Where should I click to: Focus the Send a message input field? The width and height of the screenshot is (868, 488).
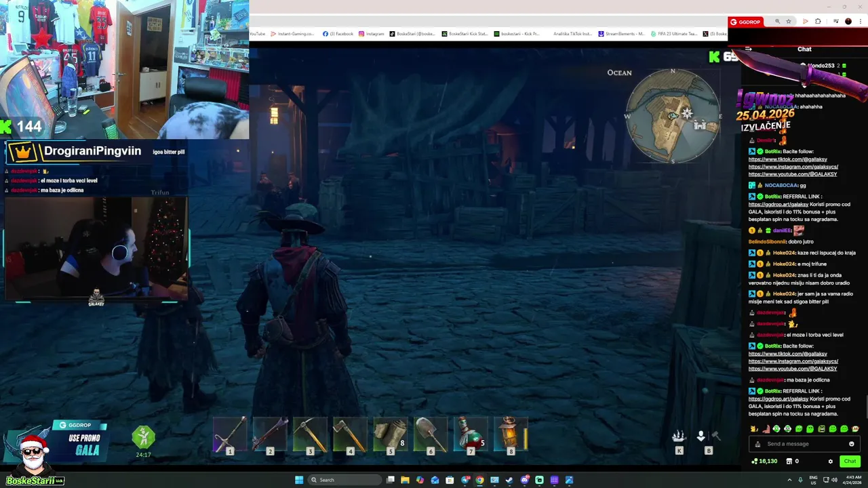coord(804,444)
